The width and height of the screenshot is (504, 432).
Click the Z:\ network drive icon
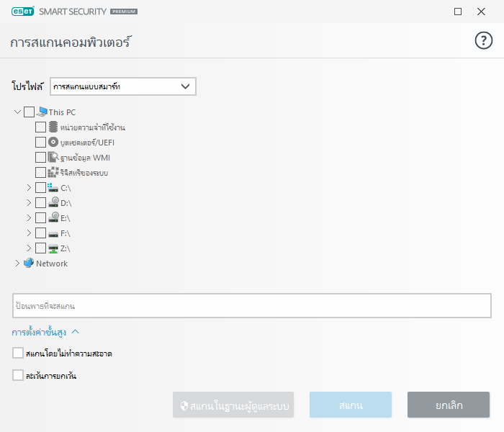click(53, 248)
